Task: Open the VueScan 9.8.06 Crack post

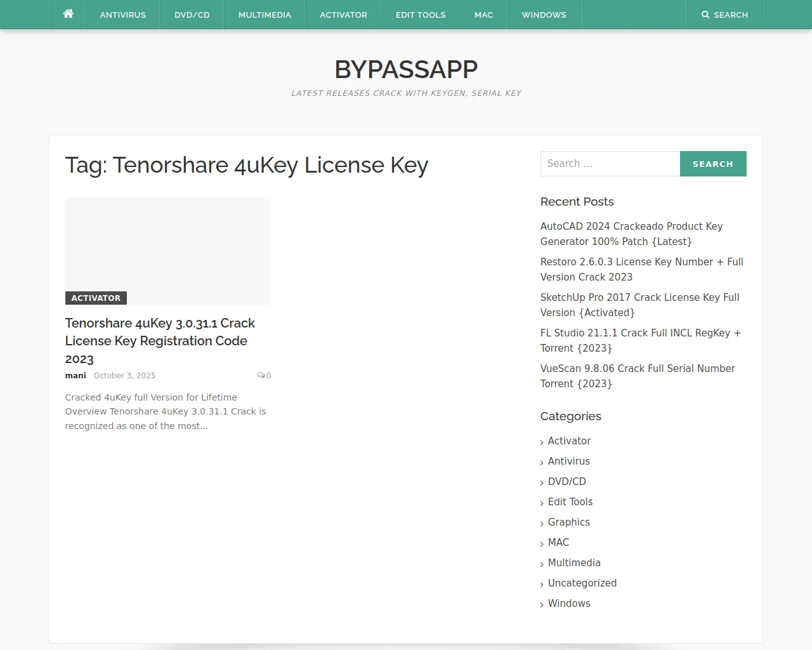Action: [638, 376]
